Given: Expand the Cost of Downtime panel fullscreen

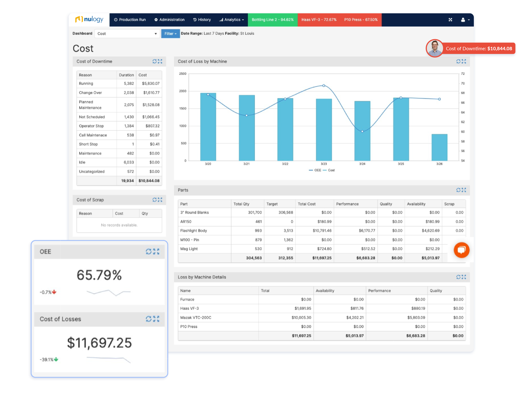Looking at the screenshot, I should (160, 61).
